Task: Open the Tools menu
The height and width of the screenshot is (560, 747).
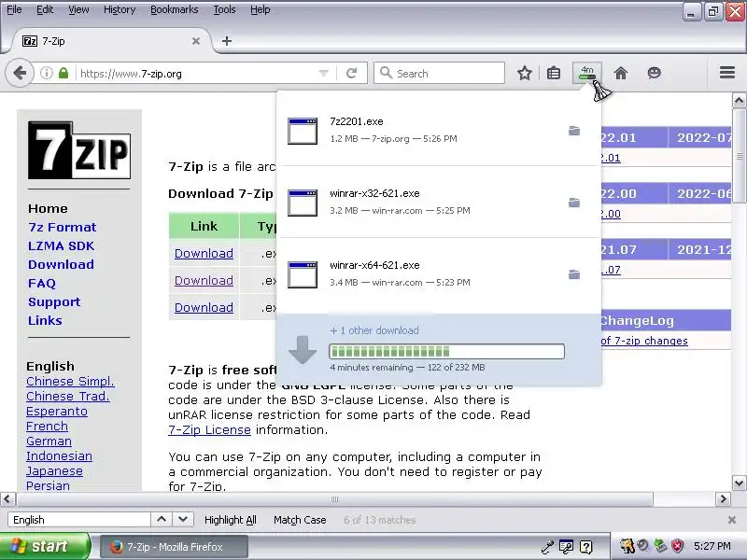Action: [x=224, y=9]
